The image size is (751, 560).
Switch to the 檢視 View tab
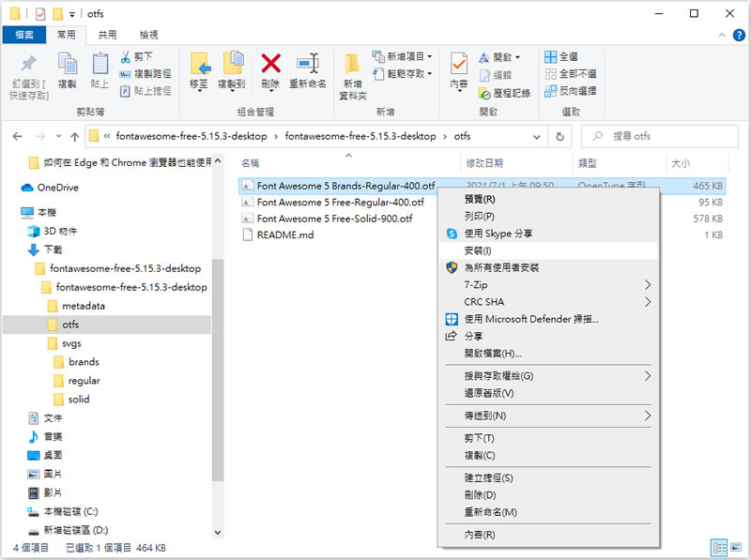(x=148, y=35)
